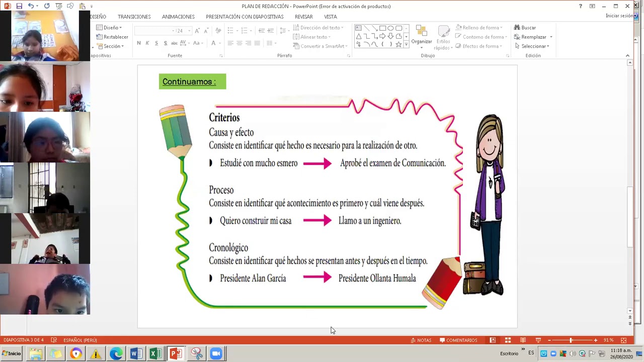Align text left
Image resolution: width=644 pixels, height=362 pixels.
(x=230, y=43)
